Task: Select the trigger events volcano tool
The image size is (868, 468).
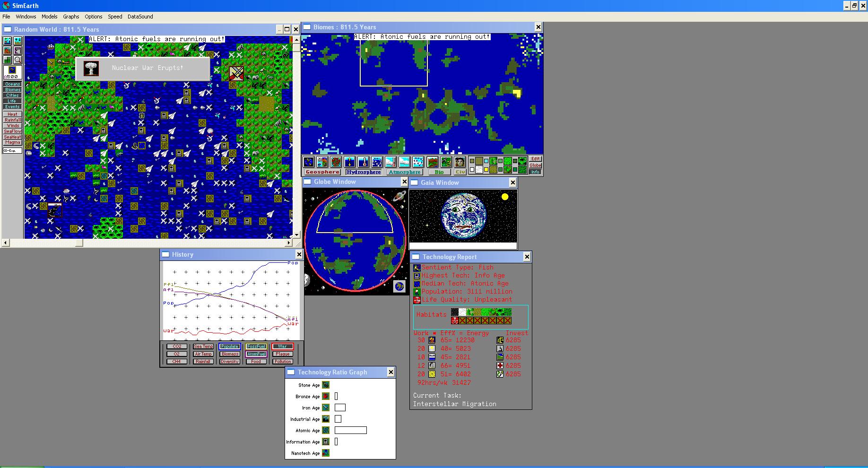Action: click(x=8, y=51)
